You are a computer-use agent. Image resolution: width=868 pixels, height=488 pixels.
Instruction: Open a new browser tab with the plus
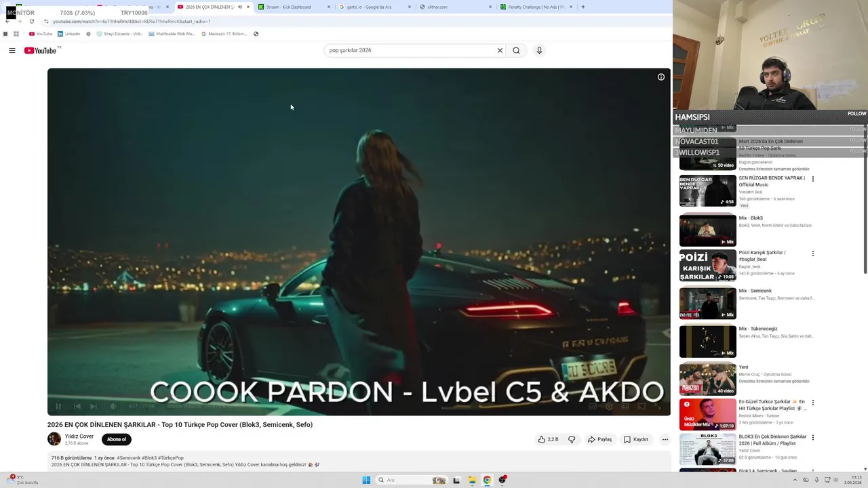[583, 7]
